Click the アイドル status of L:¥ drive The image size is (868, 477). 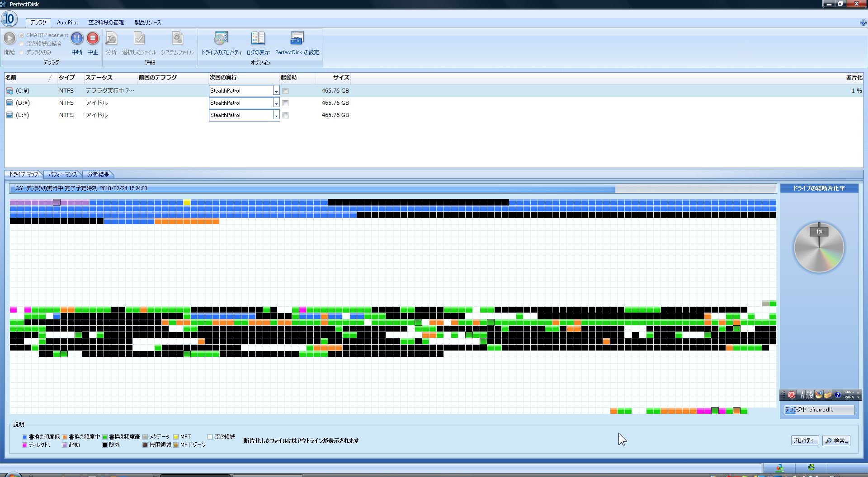[x=97, y=115]
